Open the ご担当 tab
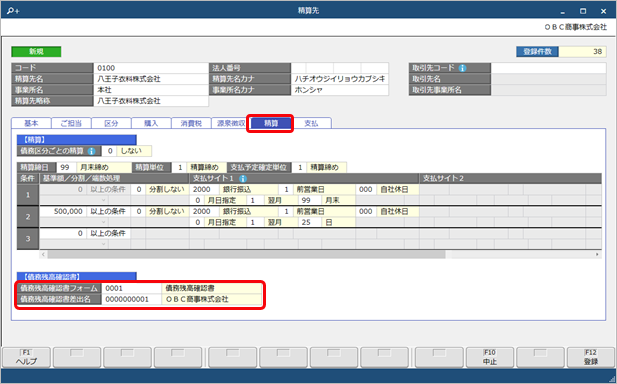This screenshot has width=617, height=384. (x=71, y=123)
